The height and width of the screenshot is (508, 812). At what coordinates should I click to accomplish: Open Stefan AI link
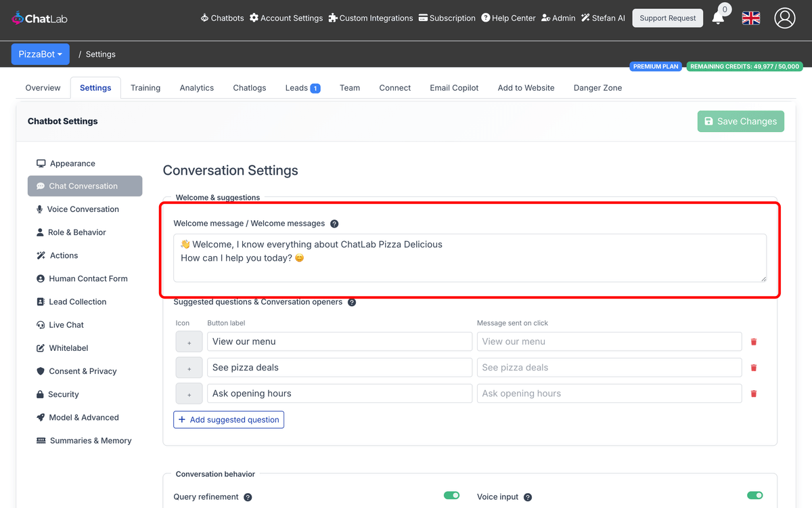coord(603,18)
